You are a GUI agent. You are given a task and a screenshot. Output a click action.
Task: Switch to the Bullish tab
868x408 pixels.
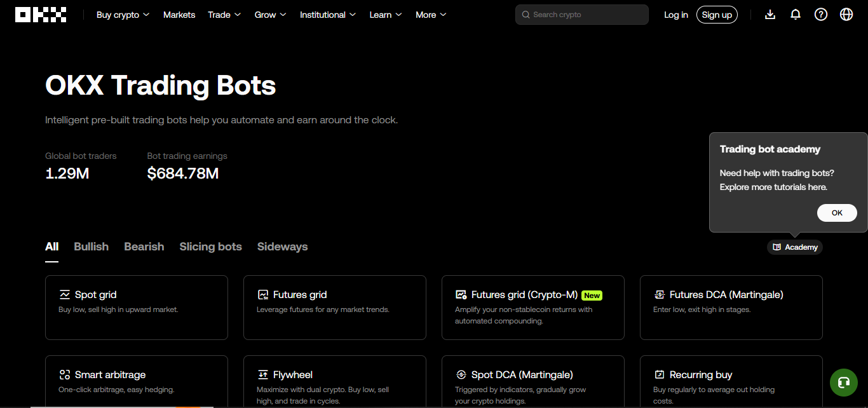(92, 247)
